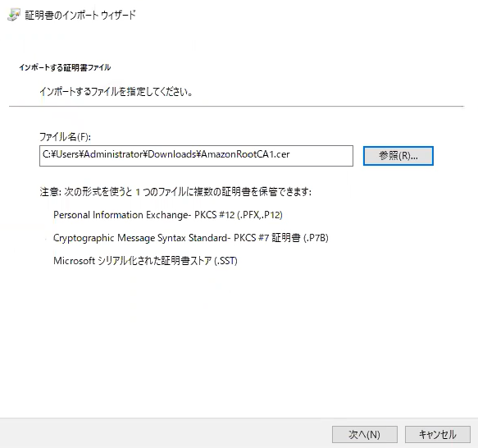Click the word Downloads in the file path
478x448 pixels.
[171, 154]
